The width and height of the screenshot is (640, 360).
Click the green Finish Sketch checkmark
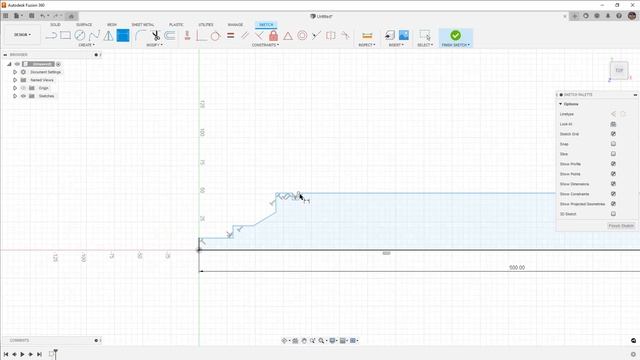pos(456,35)
